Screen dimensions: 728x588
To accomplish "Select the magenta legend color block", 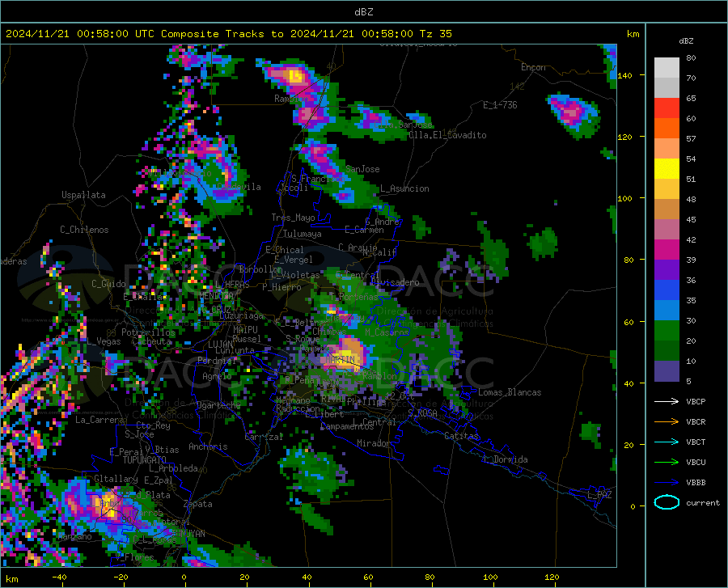I will click(667, 250).
